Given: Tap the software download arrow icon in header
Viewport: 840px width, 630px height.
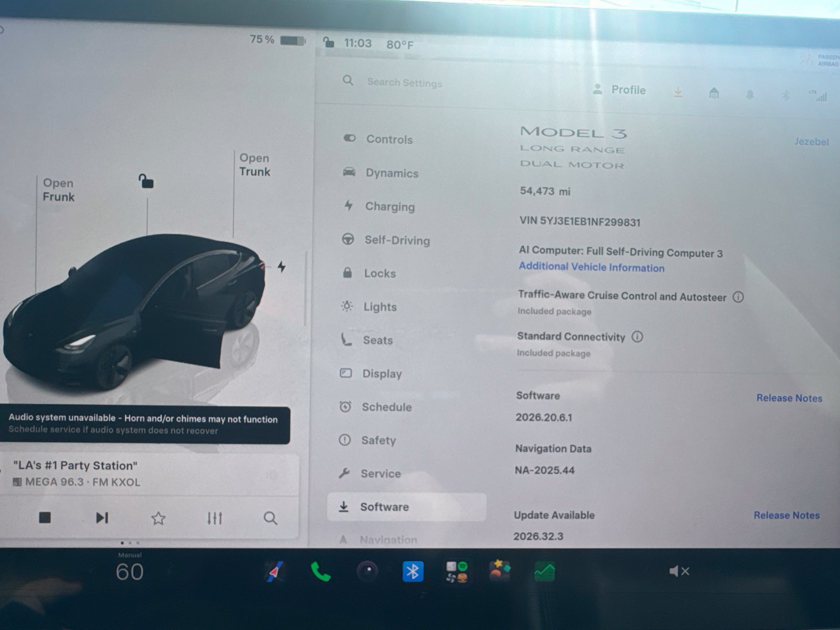Looking at the screenshot, I should coord(678,92).
